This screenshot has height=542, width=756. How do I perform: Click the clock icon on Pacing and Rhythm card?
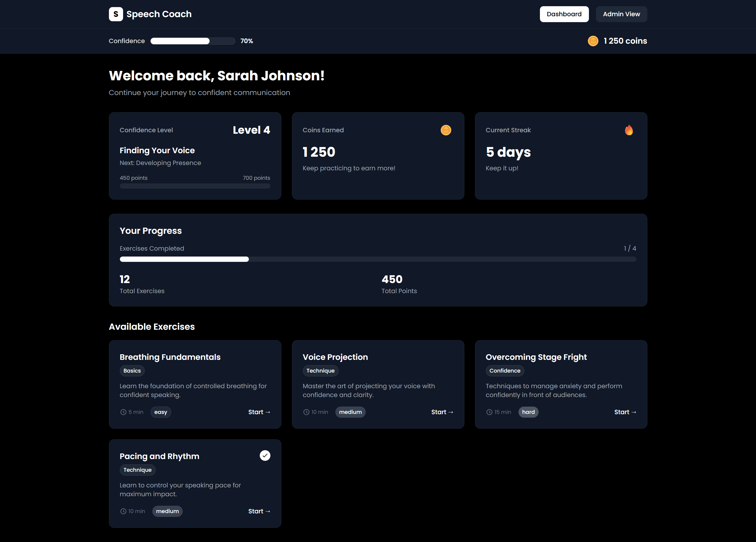123,511
